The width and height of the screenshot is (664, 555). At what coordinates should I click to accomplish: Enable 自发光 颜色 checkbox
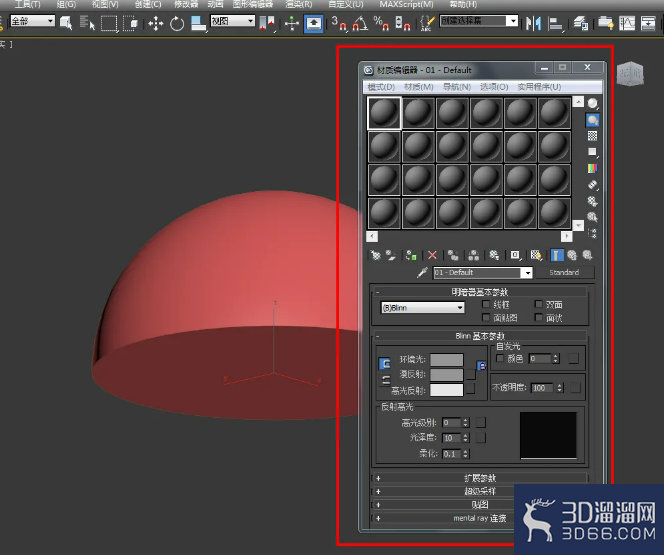[x=500, y=358]
